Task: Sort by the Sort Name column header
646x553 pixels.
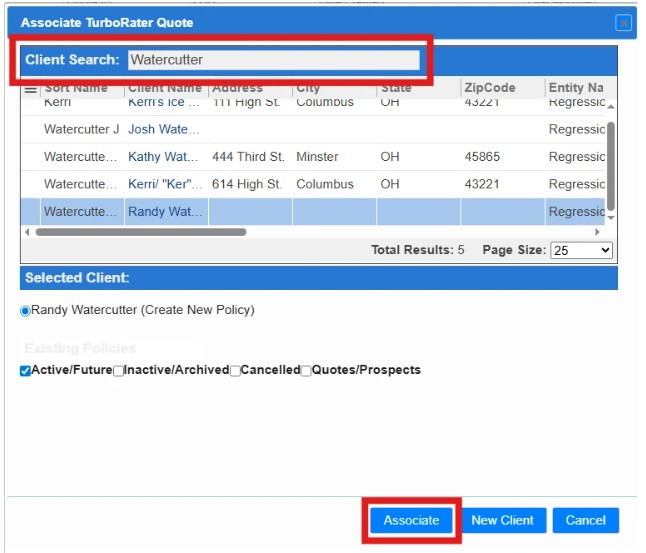Action: pos(76,88)
